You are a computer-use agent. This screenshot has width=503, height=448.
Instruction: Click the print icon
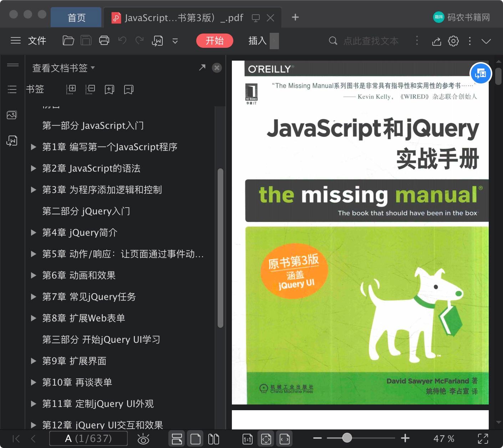point(104,41)
